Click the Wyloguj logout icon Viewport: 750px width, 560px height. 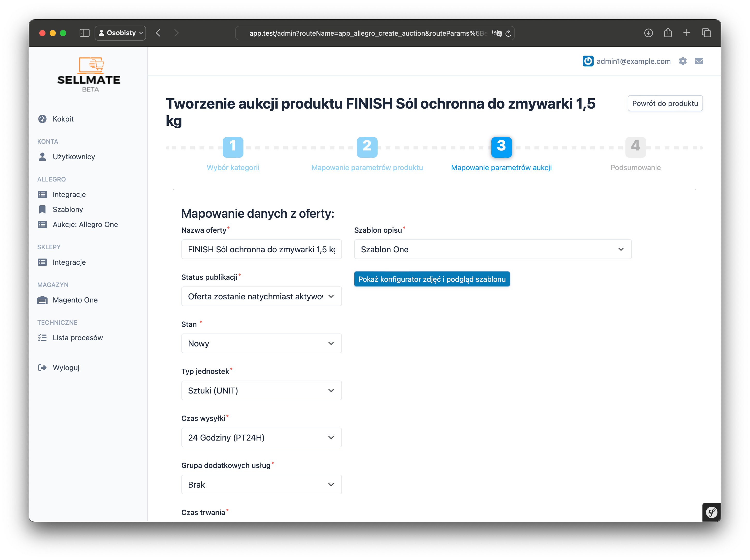click(42, 367)
